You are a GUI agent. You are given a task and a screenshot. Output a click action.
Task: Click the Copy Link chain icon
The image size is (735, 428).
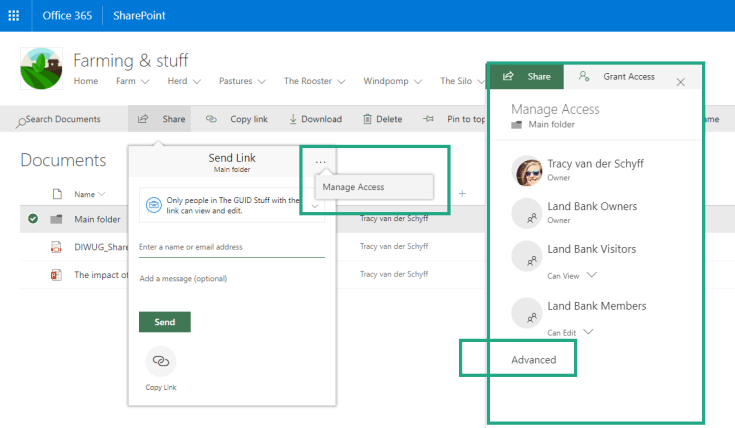click(x=161, y=360)
